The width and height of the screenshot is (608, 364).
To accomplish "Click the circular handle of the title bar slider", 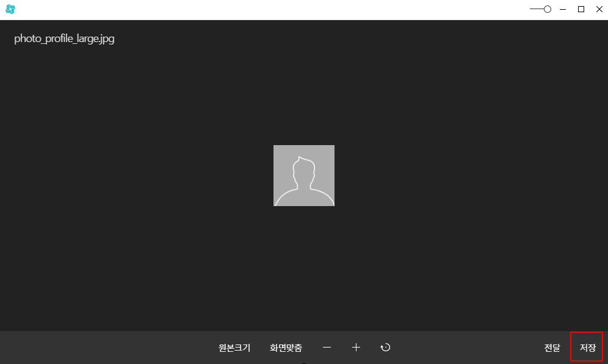I will [548, 9].
